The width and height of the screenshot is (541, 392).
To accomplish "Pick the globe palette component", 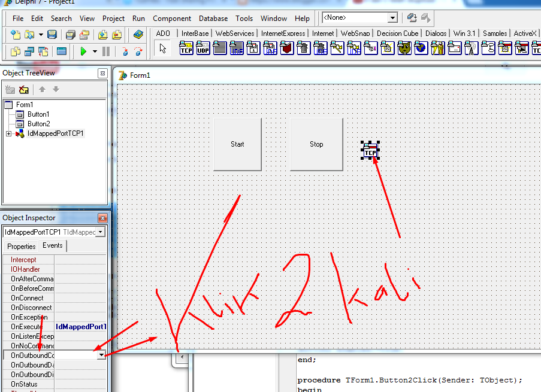I will coord(421,48).
